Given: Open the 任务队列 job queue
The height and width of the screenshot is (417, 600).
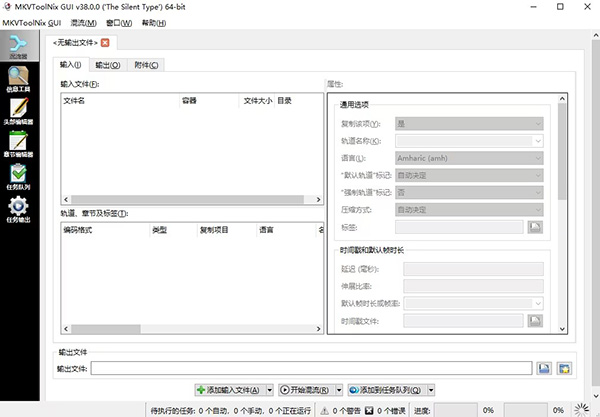Looking at the screenshot, I should [x=18, y=176].
